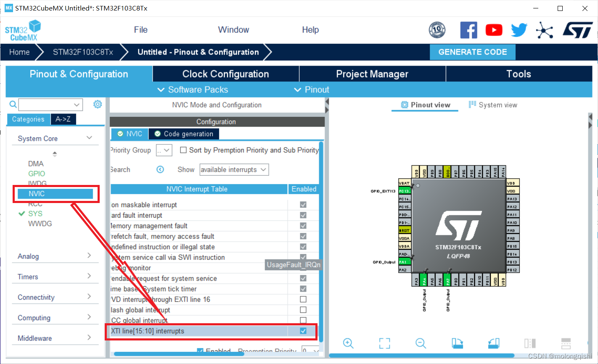This screenshot has width=598, height=364.
Task: Click the PB12 pin on chip
Action: pos(513,270)
